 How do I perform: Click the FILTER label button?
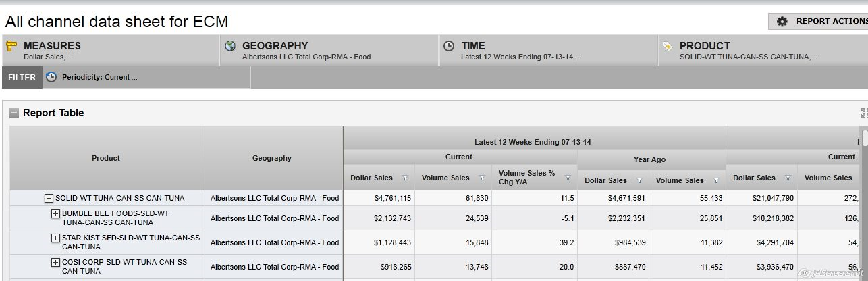(22, 78)
